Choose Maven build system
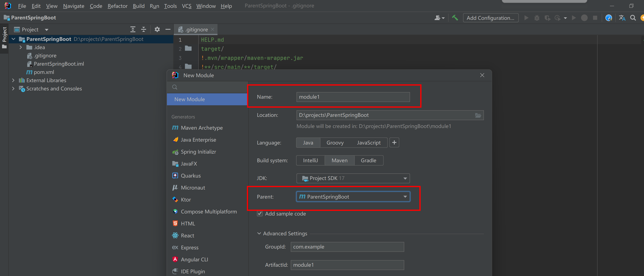 pyautogui.click(x=339, y=160)
